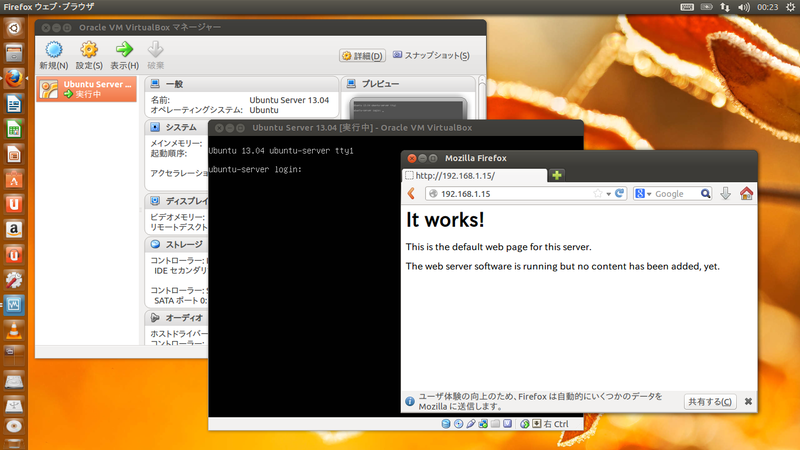This screenshot has height=450, width=800.
Task: Open a new tab with the plus button
Action: [x=557, y=176]
